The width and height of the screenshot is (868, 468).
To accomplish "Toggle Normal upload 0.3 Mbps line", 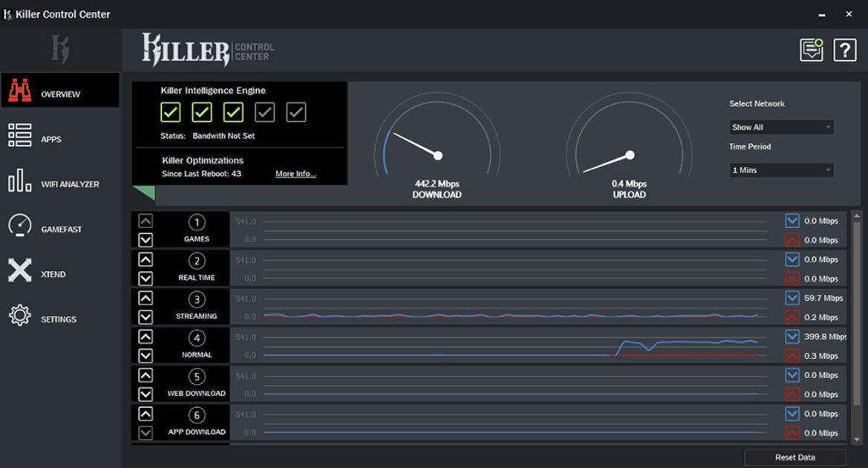I will (792, 356).
